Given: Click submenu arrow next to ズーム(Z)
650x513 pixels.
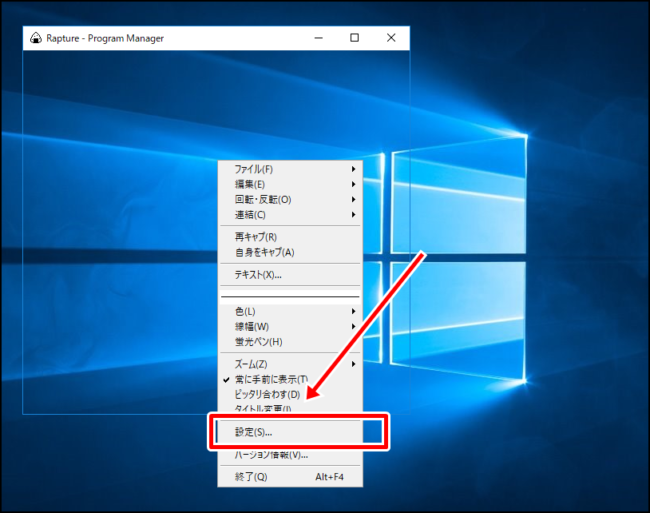Looking at the screenshot, I should (353, 364).
